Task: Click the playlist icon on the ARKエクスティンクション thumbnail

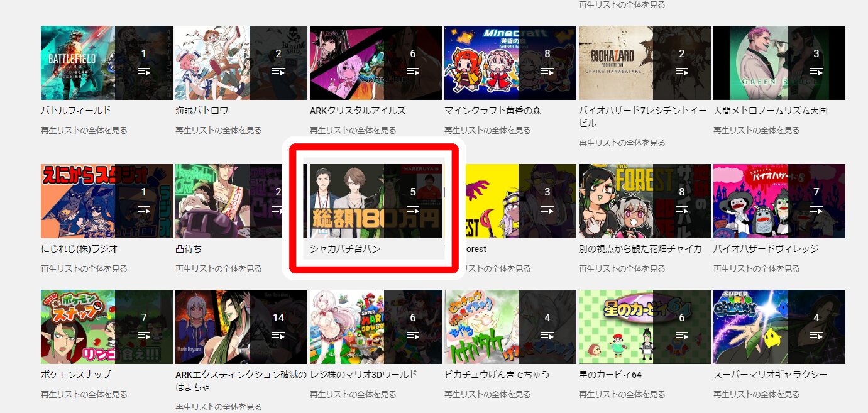Action: click(x=278, y=336)
